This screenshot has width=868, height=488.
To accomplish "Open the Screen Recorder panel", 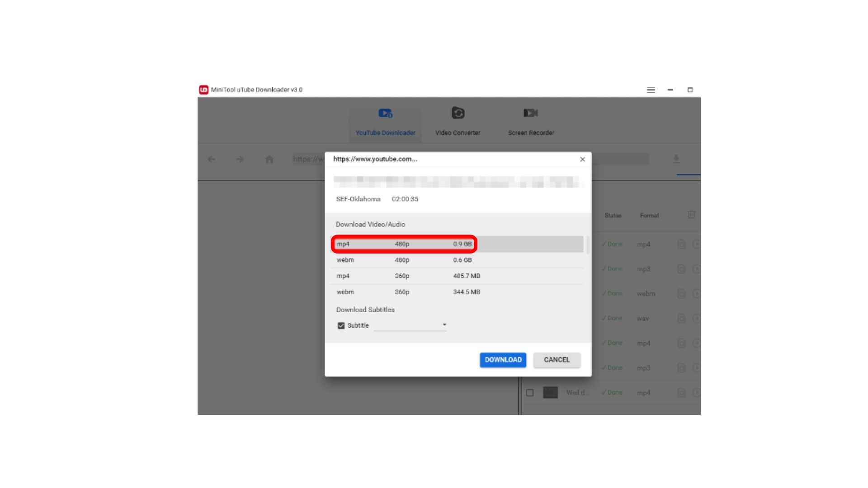I will pos(529,122).
